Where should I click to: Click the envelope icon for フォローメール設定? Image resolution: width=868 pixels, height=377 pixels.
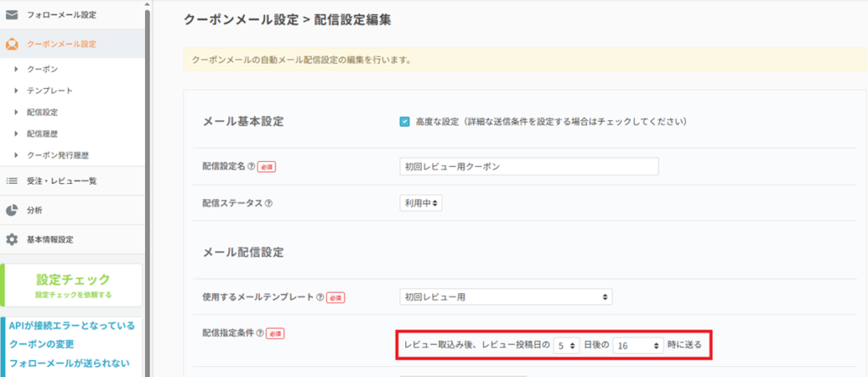(x=12, y=14)
